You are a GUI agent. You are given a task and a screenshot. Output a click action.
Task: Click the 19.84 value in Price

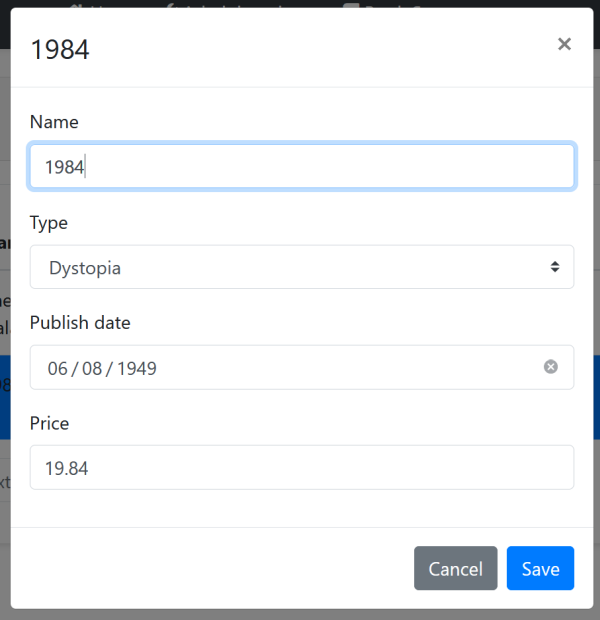pos(66,467)
